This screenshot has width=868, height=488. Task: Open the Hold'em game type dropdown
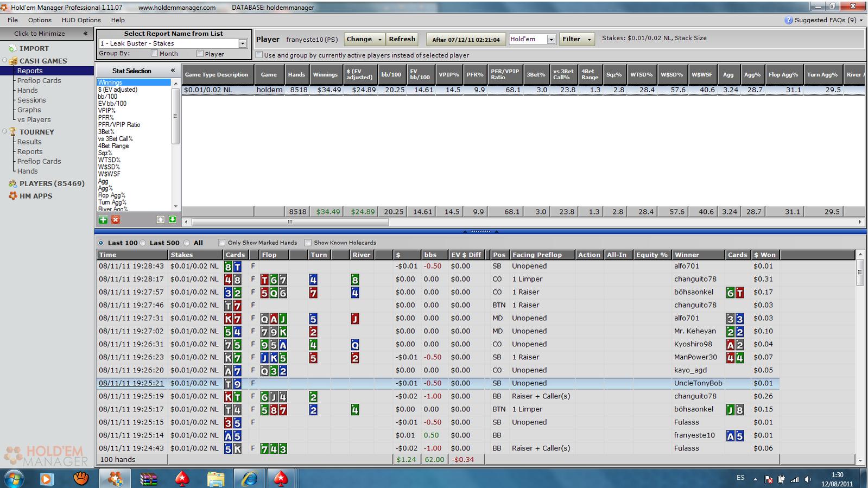[x=551, y=39]
